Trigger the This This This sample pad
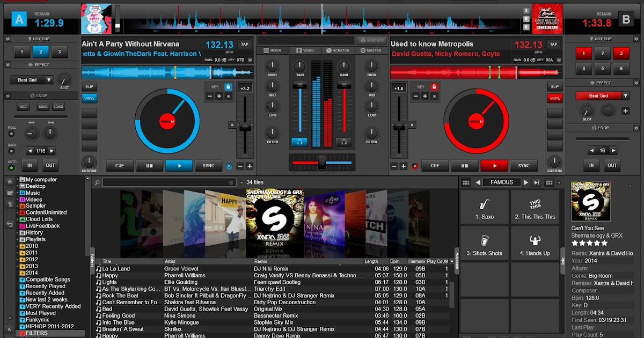644x338 pixels. click(x=535, y=208)
